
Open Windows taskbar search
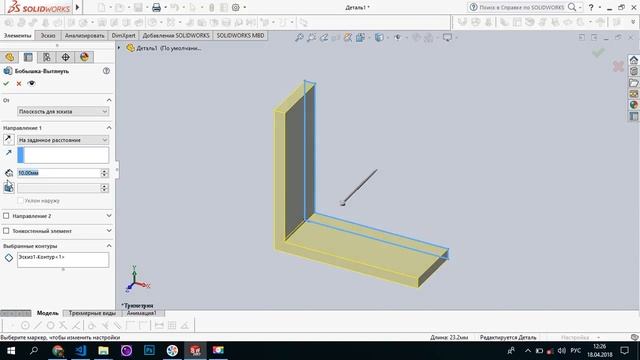point(34,351)
